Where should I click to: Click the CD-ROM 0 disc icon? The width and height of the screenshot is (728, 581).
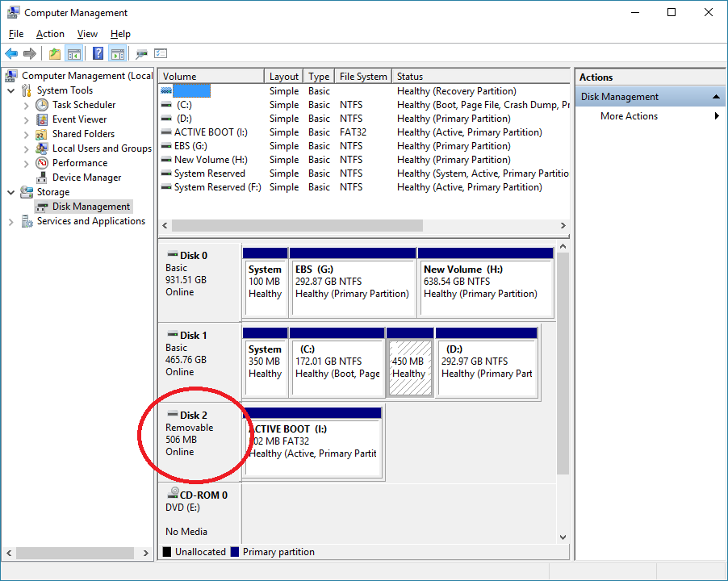coord(174,493)
